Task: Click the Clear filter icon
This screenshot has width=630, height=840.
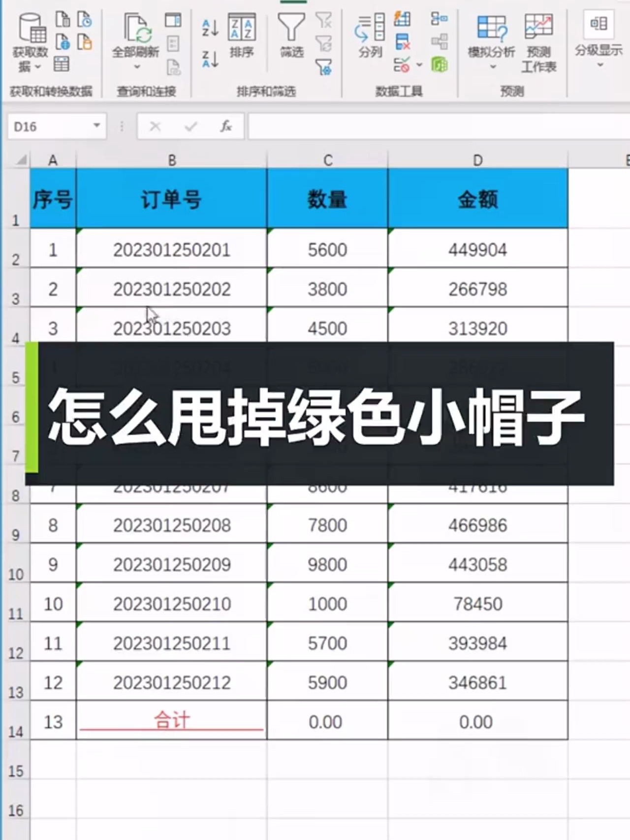Action: (323, 20)
